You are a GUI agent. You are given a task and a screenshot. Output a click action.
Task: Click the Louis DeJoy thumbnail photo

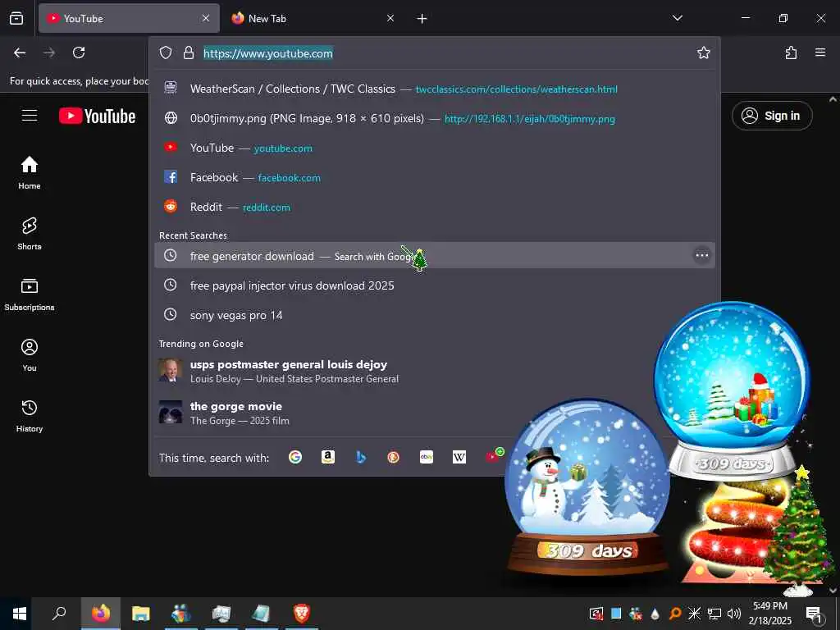pos(171,370)
